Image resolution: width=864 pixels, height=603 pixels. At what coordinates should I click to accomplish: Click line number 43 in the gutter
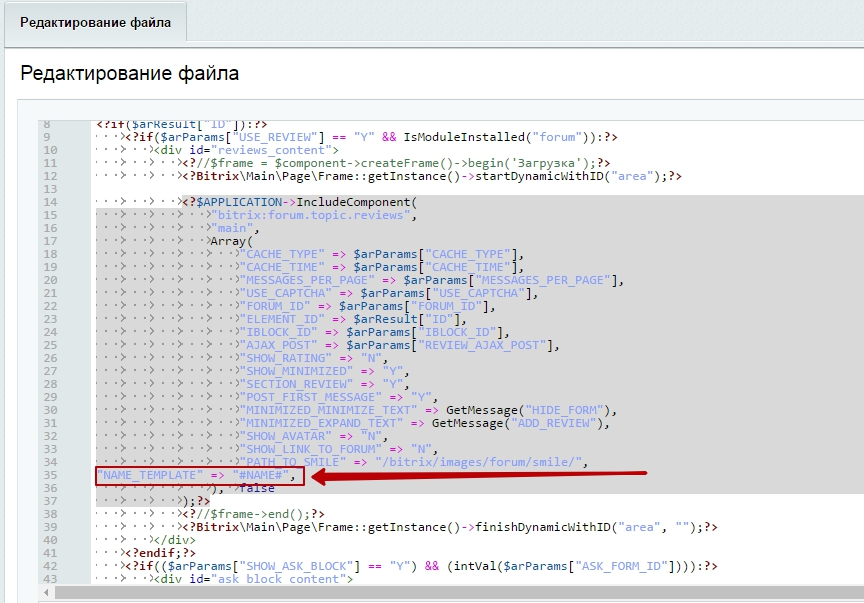50,579
